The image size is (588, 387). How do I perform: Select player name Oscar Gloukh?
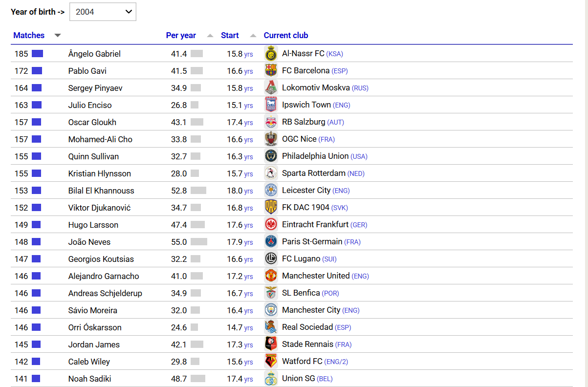pyautogui.click(x=92, y=122)
